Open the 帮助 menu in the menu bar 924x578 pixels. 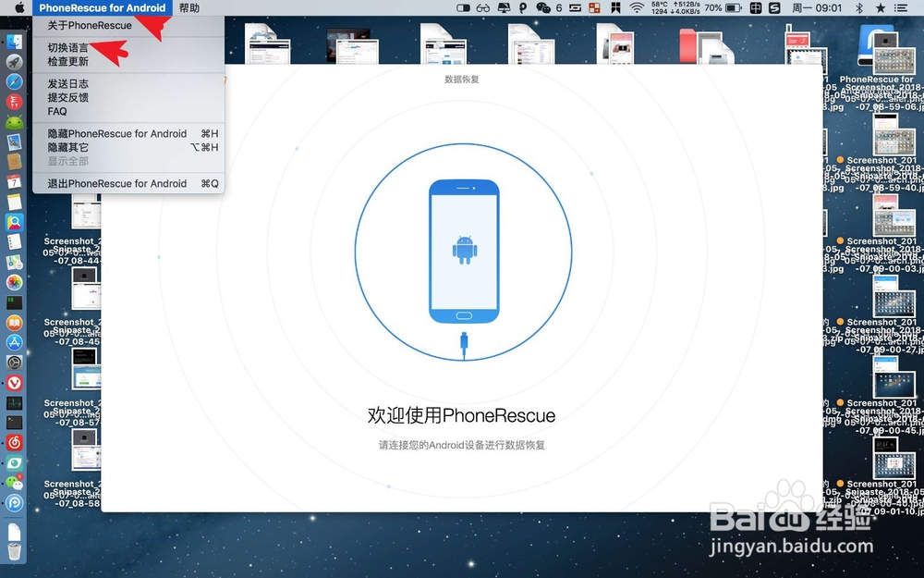(x=189, y=7)
